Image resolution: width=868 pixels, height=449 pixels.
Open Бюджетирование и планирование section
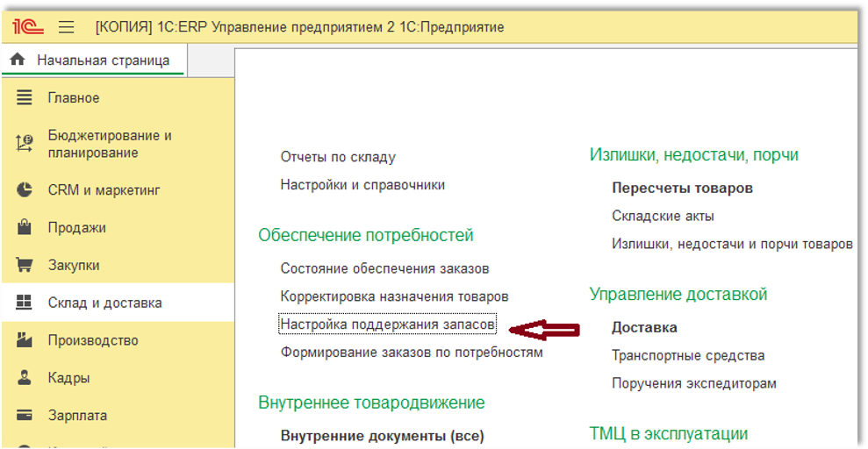point(110,144)
